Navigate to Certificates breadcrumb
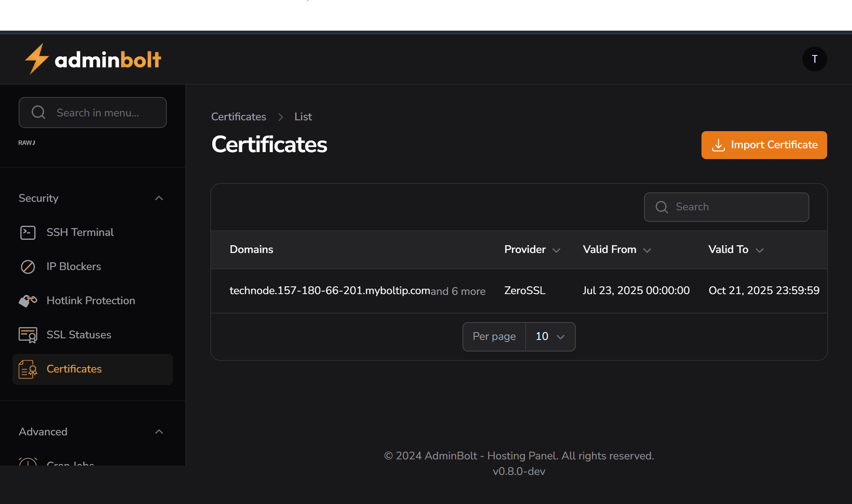 (239, 116)
